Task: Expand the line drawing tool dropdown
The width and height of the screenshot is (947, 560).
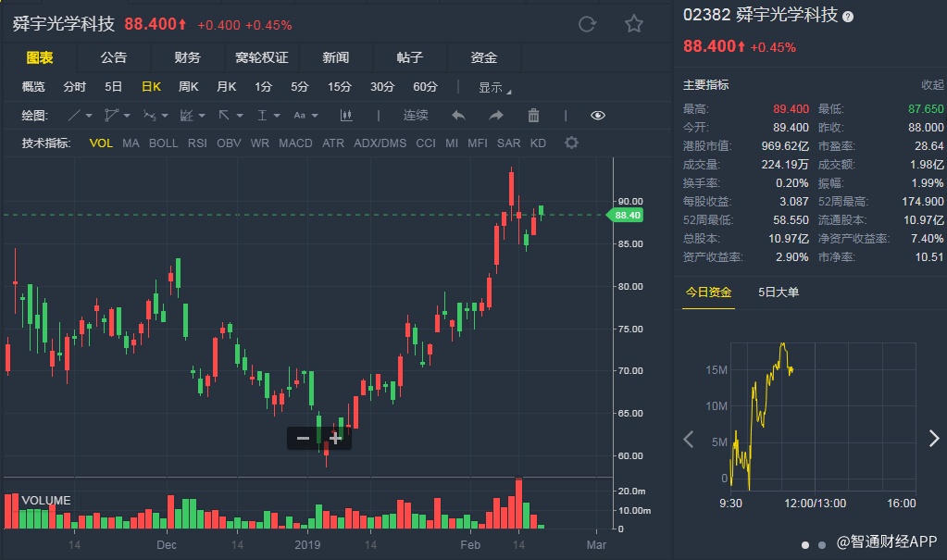Action: pyautogui.click(x=81, y=116)
